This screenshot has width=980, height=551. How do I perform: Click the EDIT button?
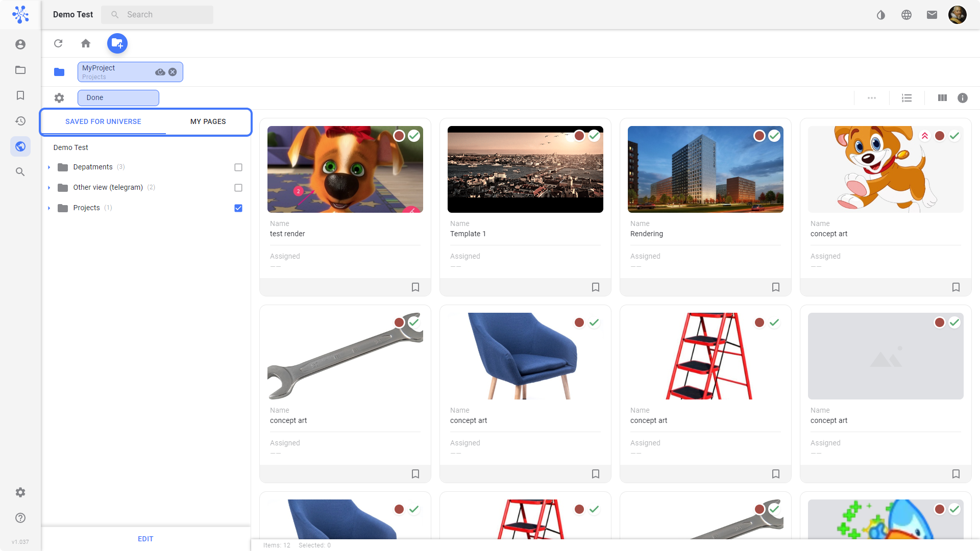pos(145,539)
